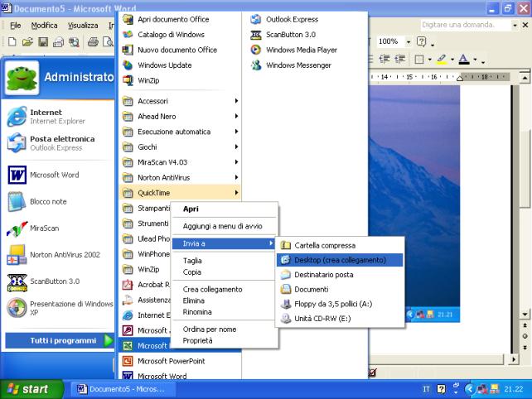This screenshot has height=399, width=532.
Task: Open the Visualizza menu in Word
Action: pos(83,26)
